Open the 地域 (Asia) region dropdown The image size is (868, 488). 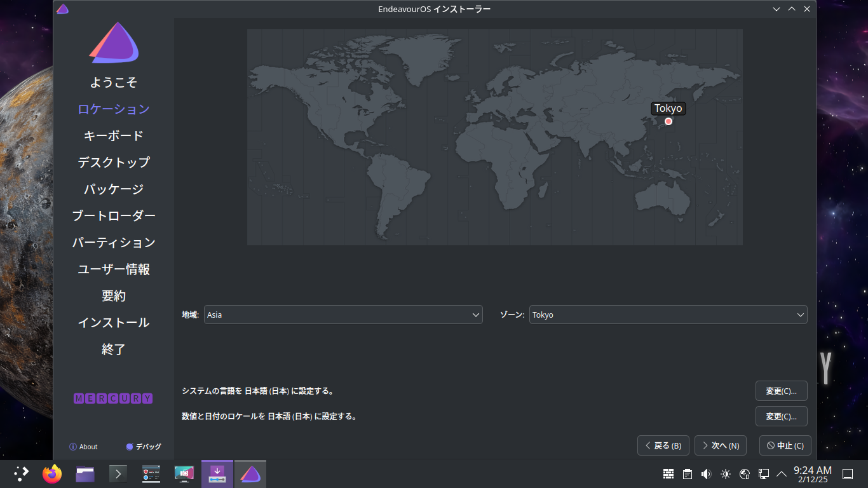tap(343, 315)
